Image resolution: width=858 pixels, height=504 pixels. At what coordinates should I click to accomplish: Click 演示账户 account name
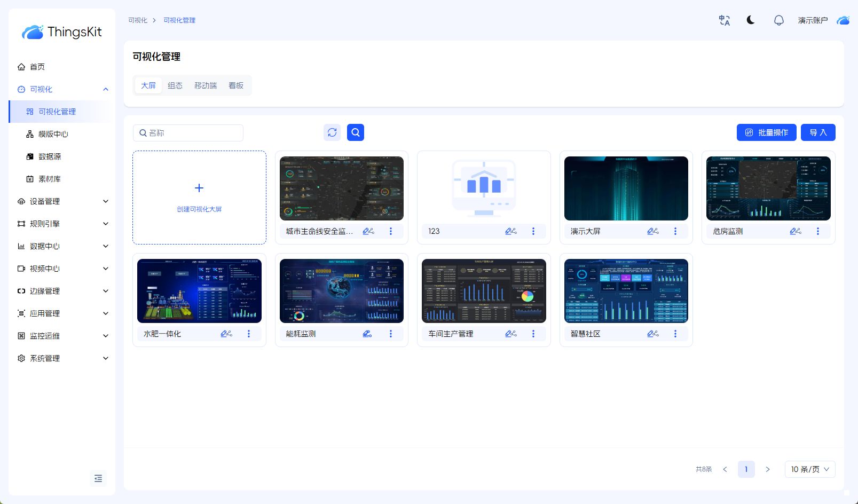813,20
